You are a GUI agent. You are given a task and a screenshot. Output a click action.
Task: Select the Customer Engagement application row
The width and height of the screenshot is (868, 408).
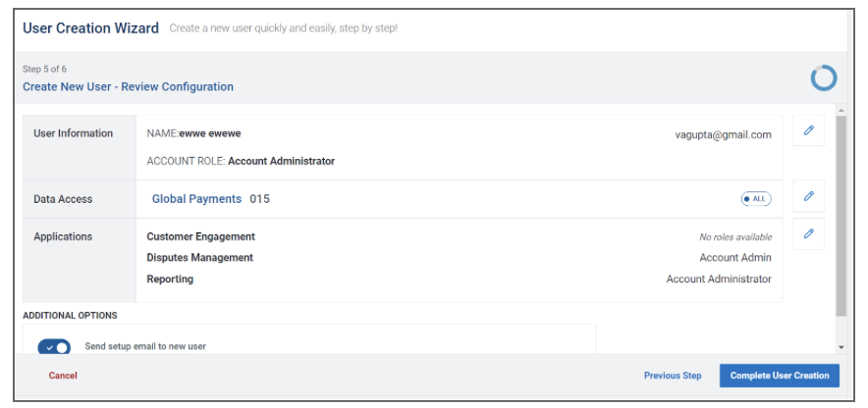pos(200,237)
